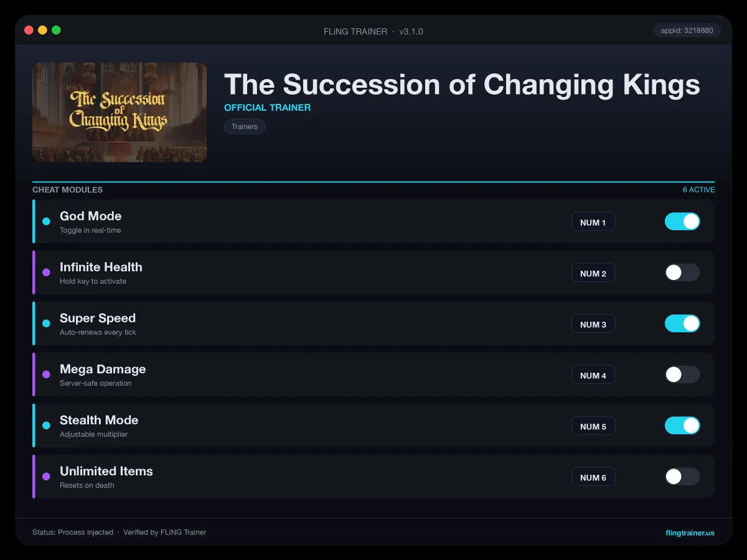Click the NUM 1 hotkey button
This screenshot has width=747, height=560.
point(593,222)
